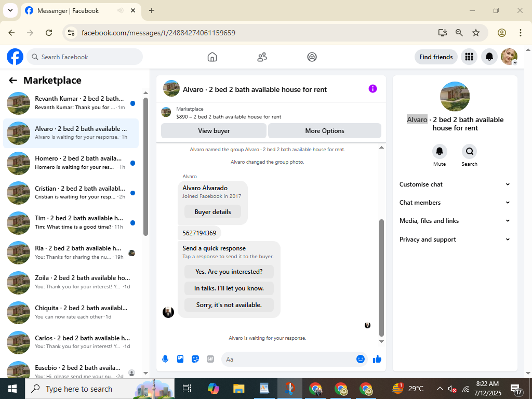This screenshot has width=532, height=399.
Task: Record a voice clip with microphone icon
Action: point(165,359)
